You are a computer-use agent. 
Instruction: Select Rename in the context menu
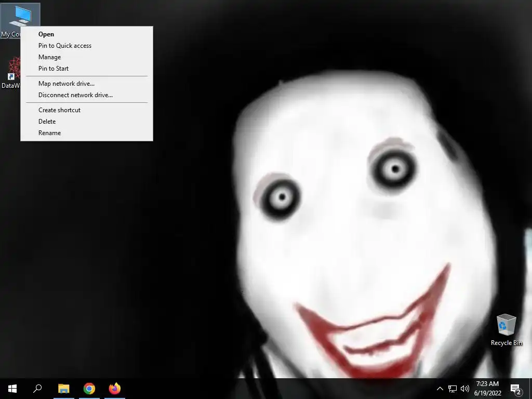[87, 133]
